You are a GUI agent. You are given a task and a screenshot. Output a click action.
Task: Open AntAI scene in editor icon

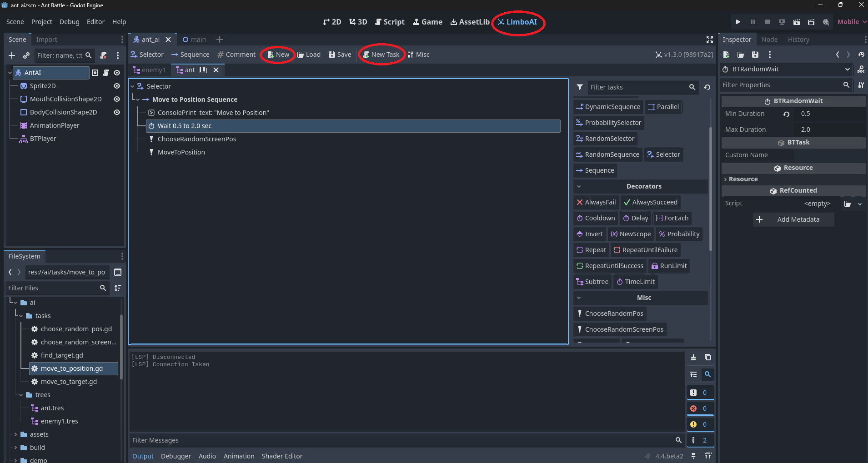click(x=95, y=73)
